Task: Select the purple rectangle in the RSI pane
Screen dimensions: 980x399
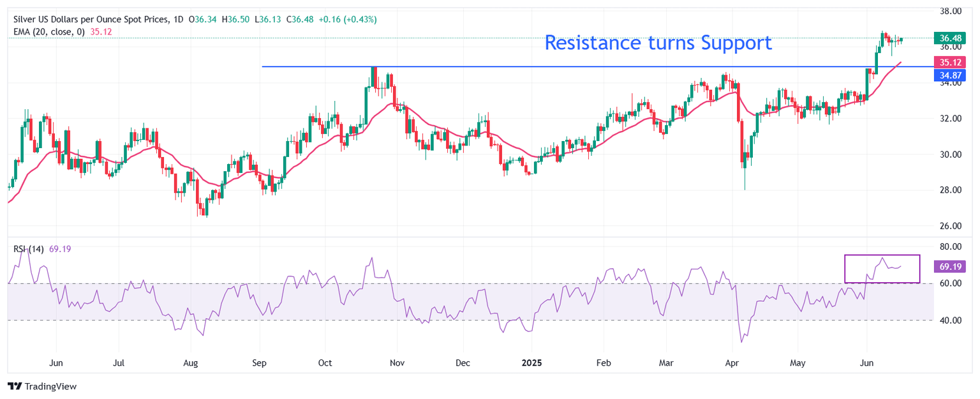Action: click(x=882, y=255)
